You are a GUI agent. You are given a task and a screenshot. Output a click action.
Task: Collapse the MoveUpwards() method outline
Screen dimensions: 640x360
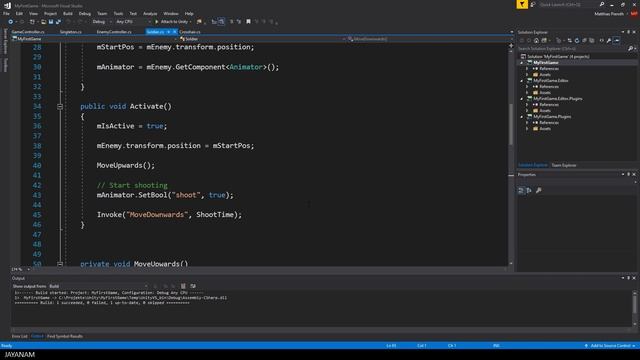pos(60,264)
